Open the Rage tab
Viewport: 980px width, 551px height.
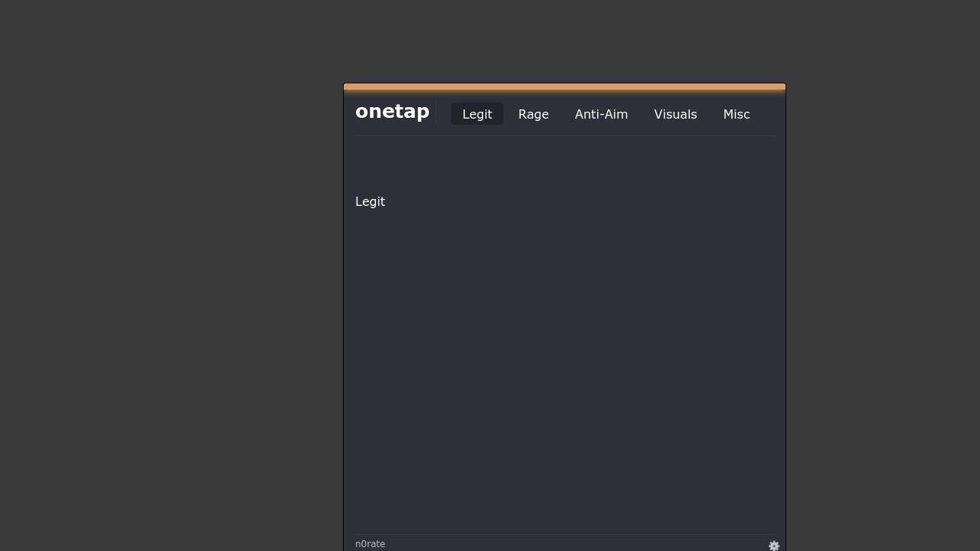point(534,114)
